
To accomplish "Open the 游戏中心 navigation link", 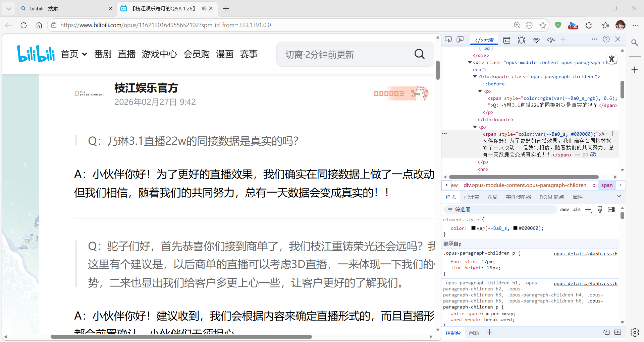I will tap(159, 54).
